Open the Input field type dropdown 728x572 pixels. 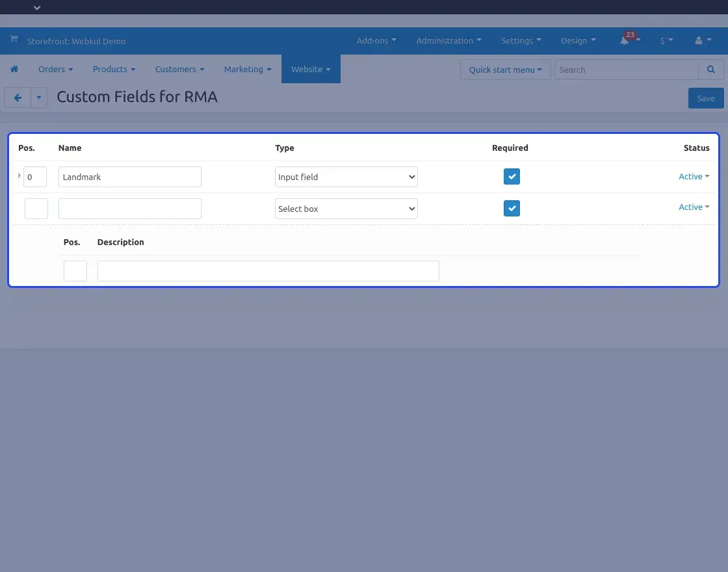(346, 177)
